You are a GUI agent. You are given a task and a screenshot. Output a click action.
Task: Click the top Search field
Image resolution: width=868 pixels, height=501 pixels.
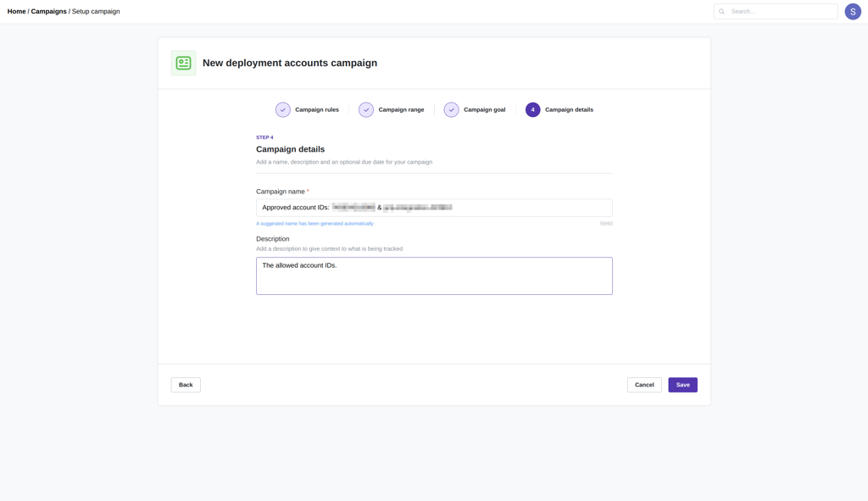[x=776, y=12]
